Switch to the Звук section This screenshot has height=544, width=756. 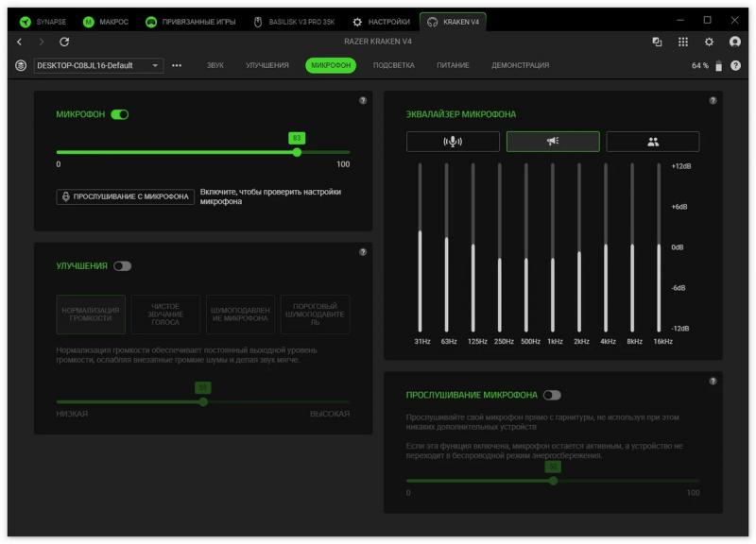(215, 65)
